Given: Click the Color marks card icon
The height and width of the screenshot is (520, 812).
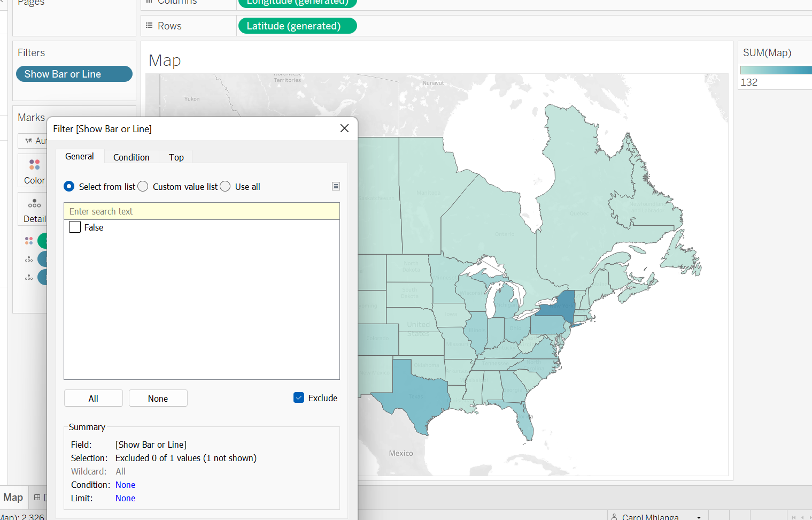Looking at the screenshot, I should [34, 165].
